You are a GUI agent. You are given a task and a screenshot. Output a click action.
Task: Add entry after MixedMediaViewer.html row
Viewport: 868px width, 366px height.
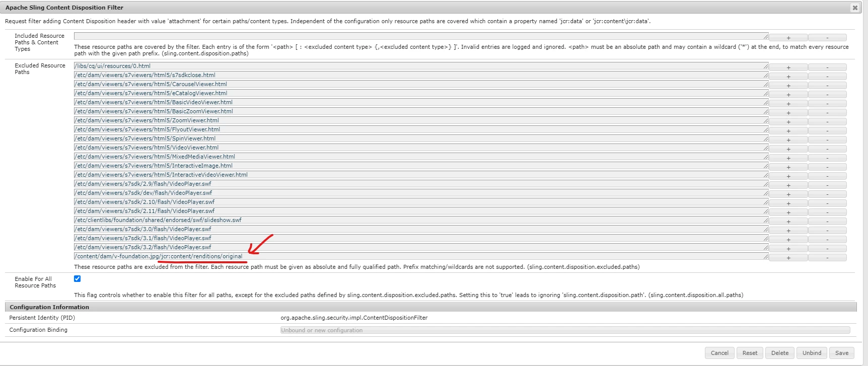(x=788, y=158)
